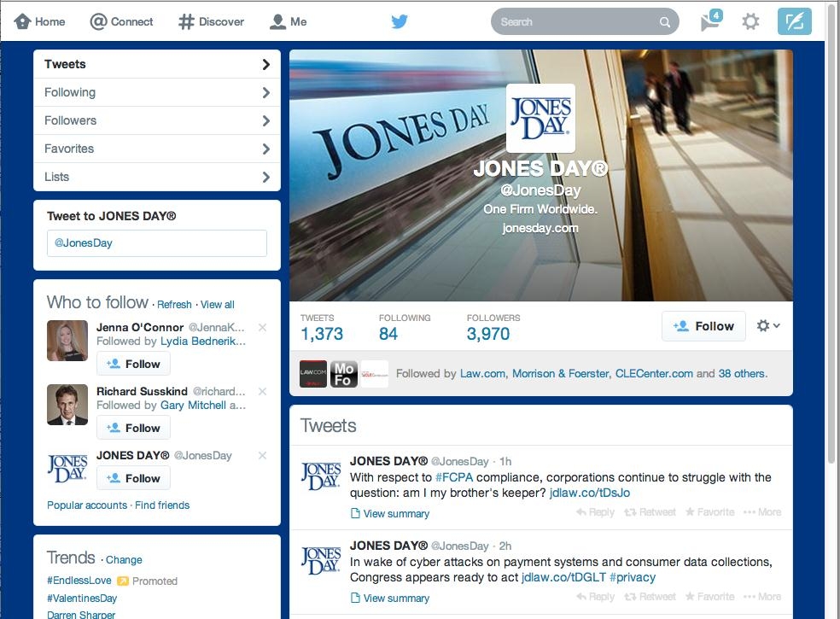Open More options on FCPA tweet
The height and width of the screenshot is (619, 840).
click(x=762, y=511)
